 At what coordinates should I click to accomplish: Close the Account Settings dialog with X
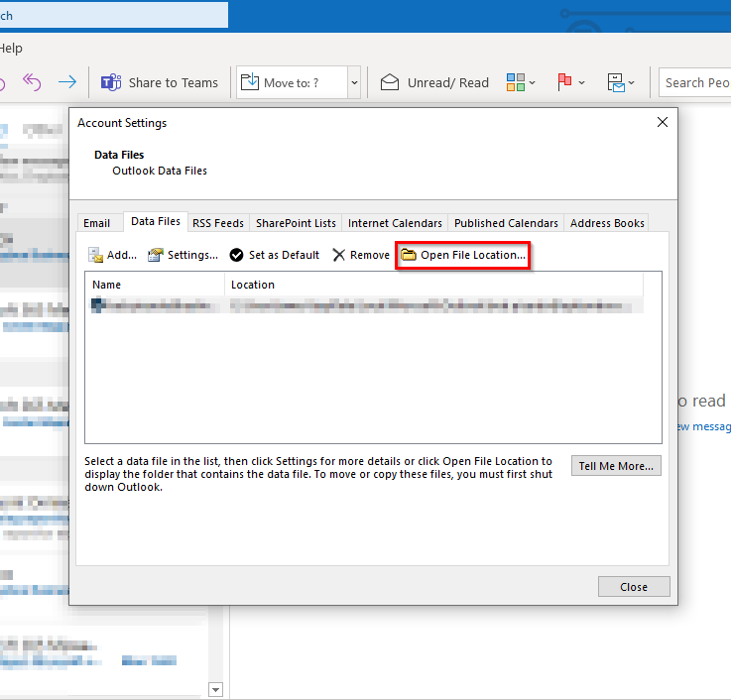662,122
